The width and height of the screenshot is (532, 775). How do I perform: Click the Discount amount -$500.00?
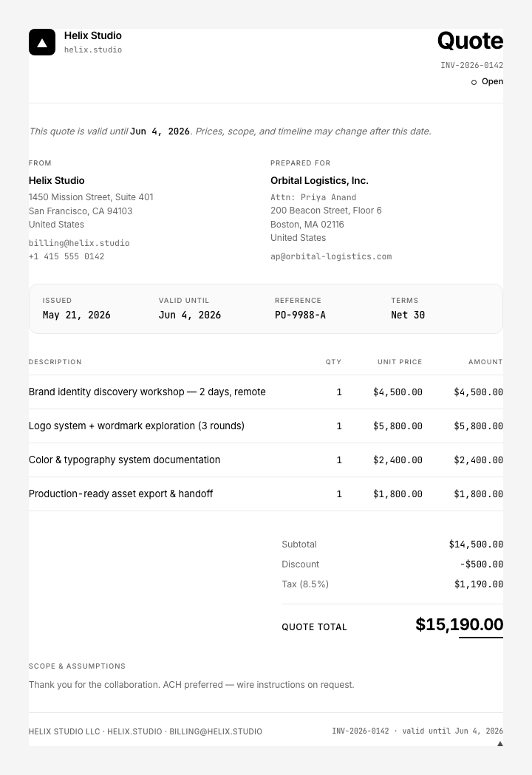coord(482,564)
